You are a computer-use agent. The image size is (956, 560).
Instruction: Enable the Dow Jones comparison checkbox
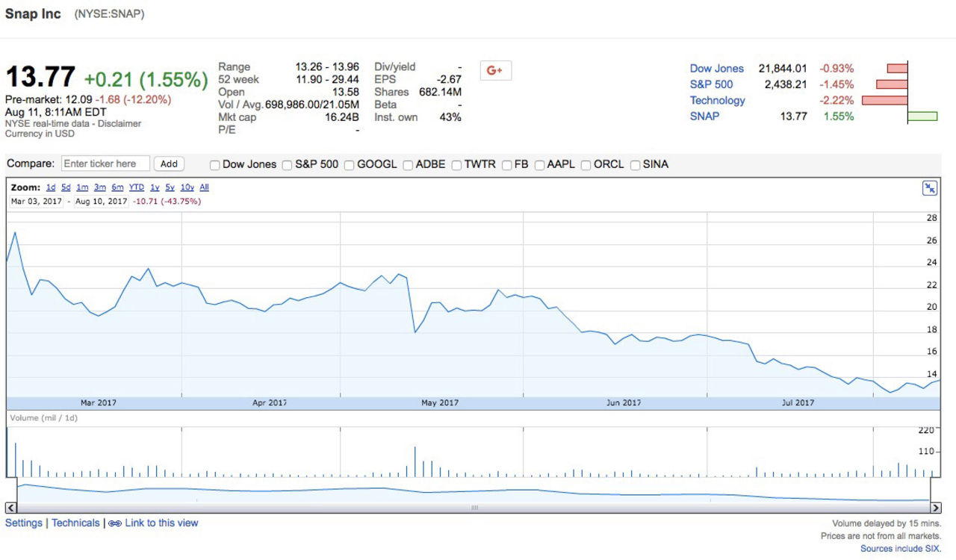215,165
